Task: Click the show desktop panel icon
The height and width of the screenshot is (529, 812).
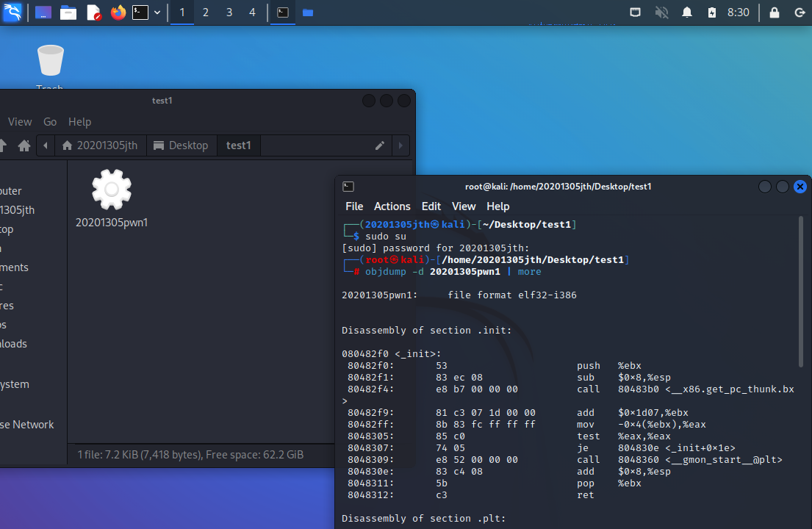Action: coord(43,12)
